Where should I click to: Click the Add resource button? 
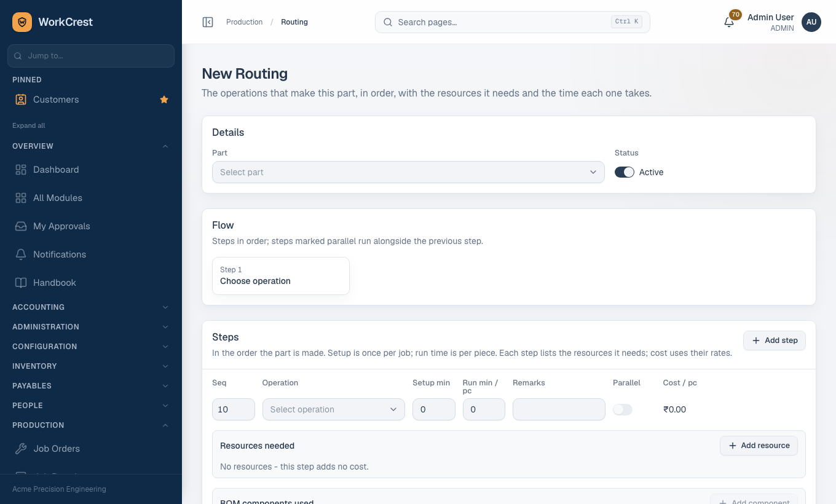759,446
